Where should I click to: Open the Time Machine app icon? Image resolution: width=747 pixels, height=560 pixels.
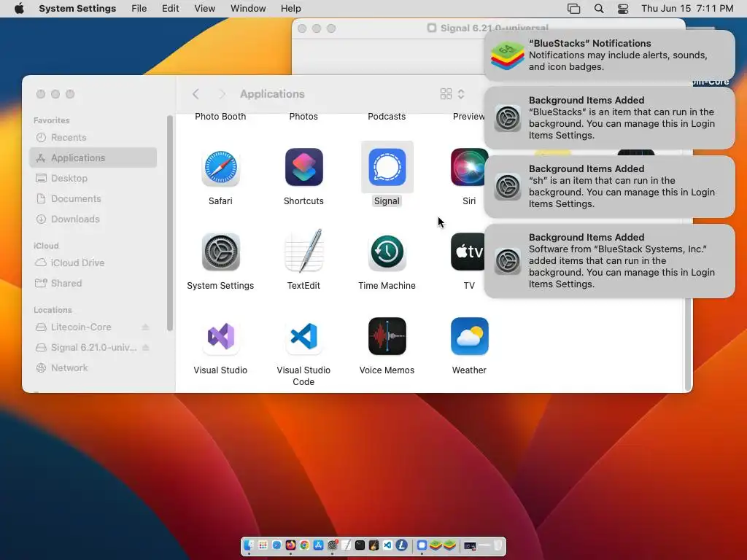pos(387,252)
